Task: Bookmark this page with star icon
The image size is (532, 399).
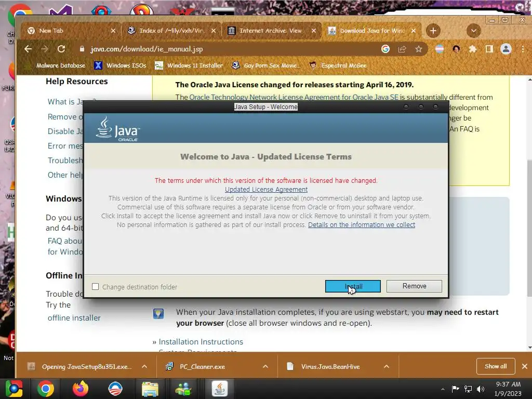Action: [419, 49]
